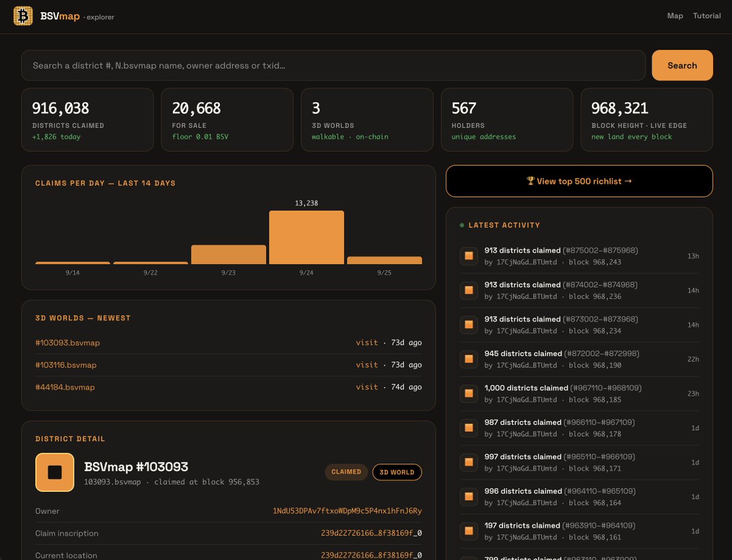Click the orange Search button
732x560 pixels.
[682, 65]
